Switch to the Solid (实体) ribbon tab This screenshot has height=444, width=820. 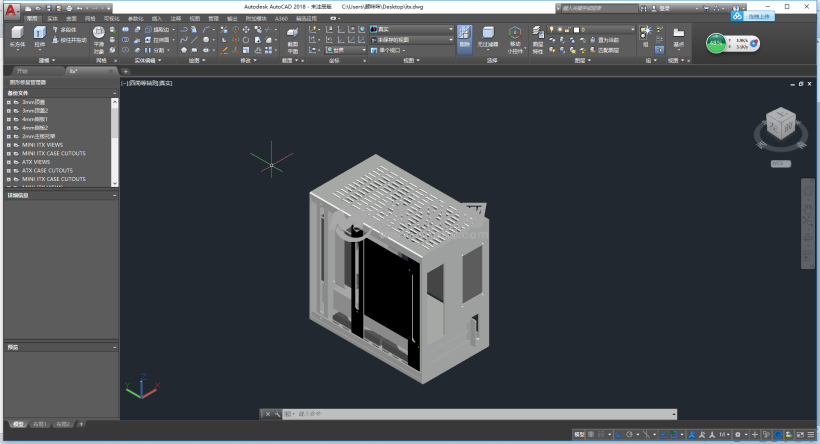[52, 18]
